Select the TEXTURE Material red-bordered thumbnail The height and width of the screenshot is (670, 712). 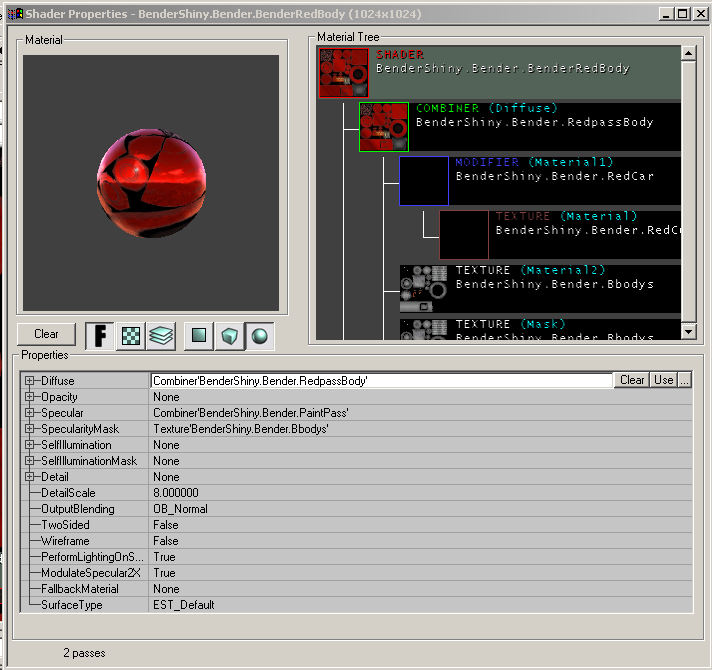[464, 235]
